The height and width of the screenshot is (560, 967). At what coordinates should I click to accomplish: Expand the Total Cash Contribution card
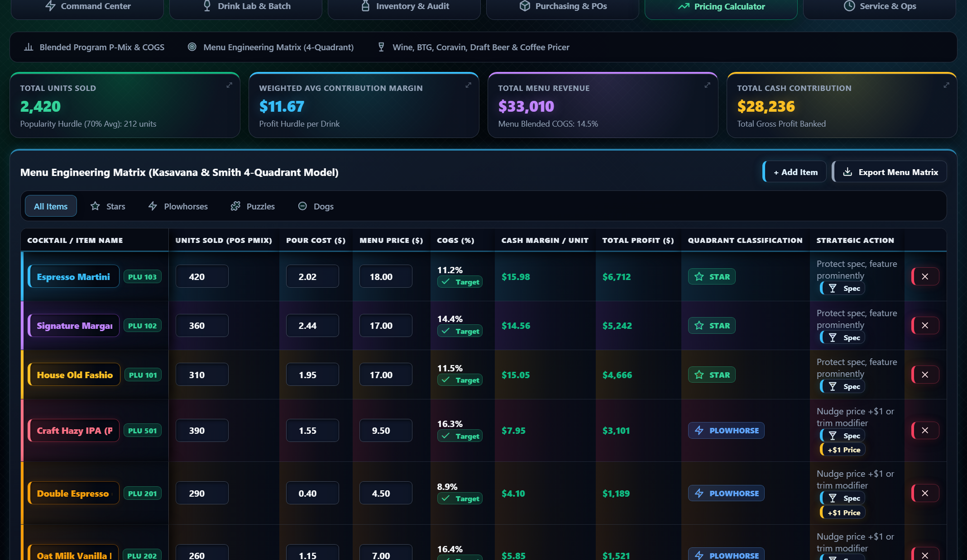tap(947, 85)
